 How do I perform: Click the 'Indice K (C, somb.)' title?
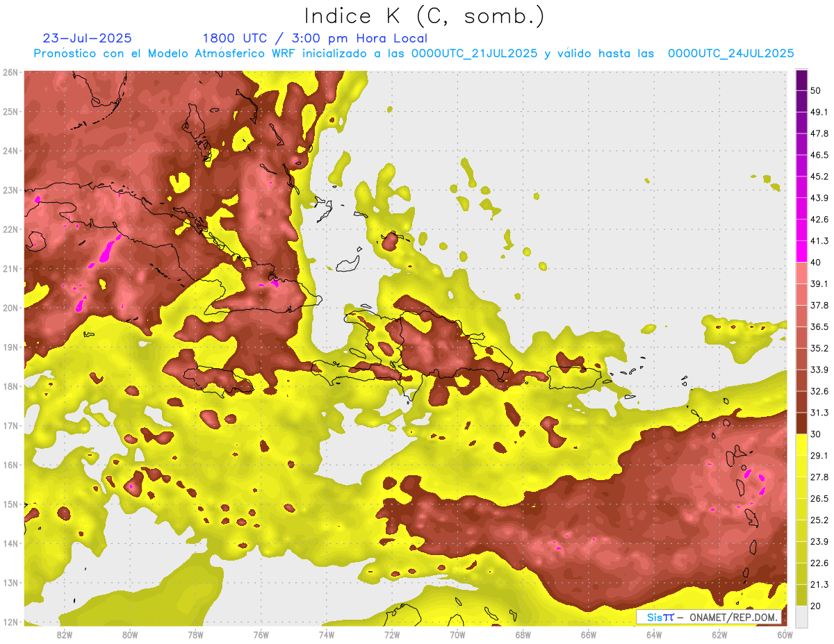point(425,17)
